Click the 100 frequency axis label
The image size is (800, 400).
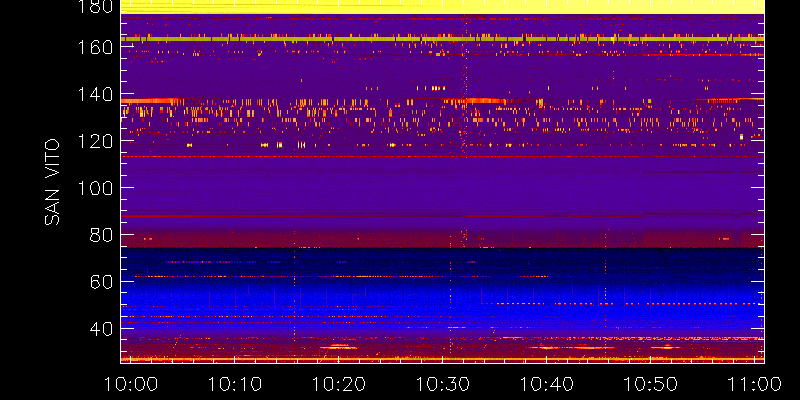(94, 188)
